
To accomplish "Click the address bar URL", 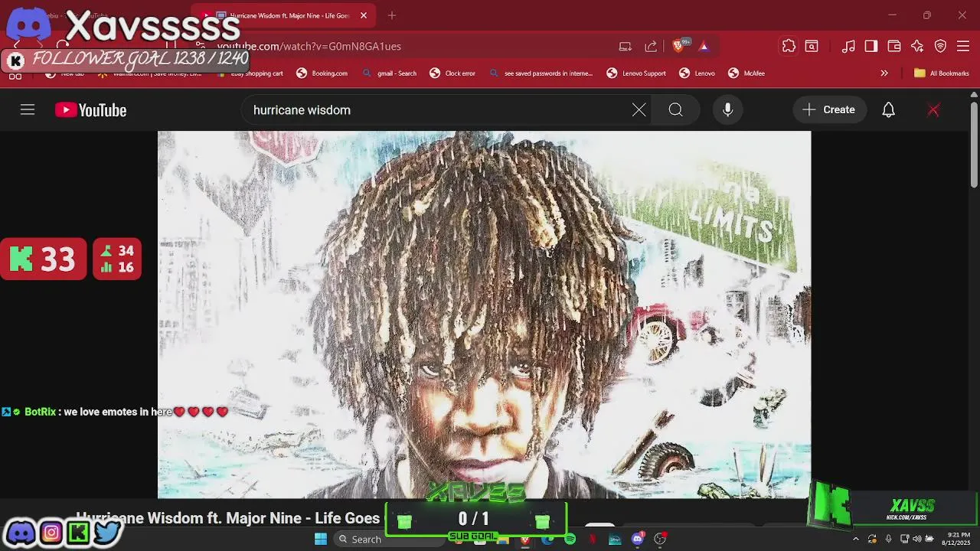I will pyautogui.click(x=309, y=46).
